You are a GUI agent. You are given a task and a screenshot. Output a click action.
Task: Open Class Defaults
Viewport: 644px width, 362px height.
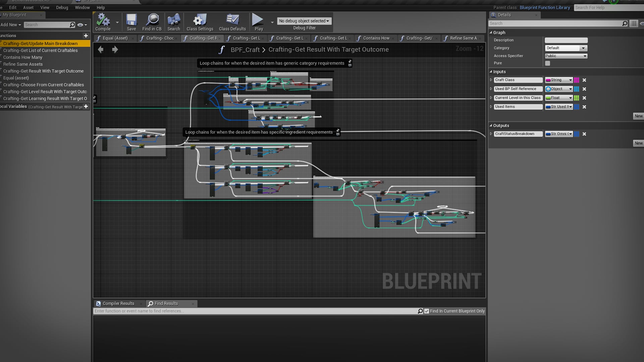[232, 21]
